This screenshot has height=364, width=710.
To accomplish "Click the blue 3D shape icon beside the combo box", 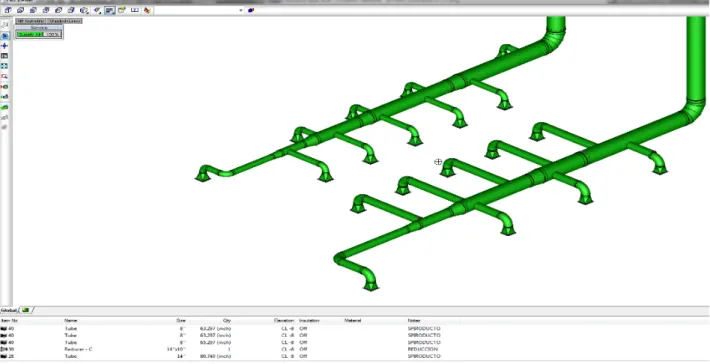I will click(251, 10).
